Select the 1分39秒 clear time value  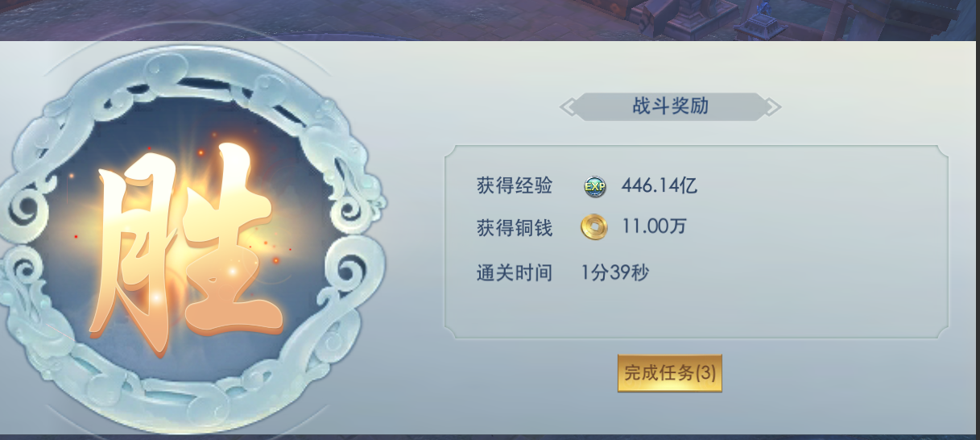click(615, 273)
